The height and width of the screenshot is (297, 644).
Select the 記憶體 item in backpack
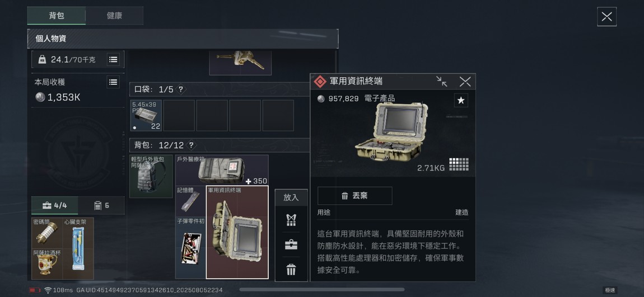pos(190,201)
